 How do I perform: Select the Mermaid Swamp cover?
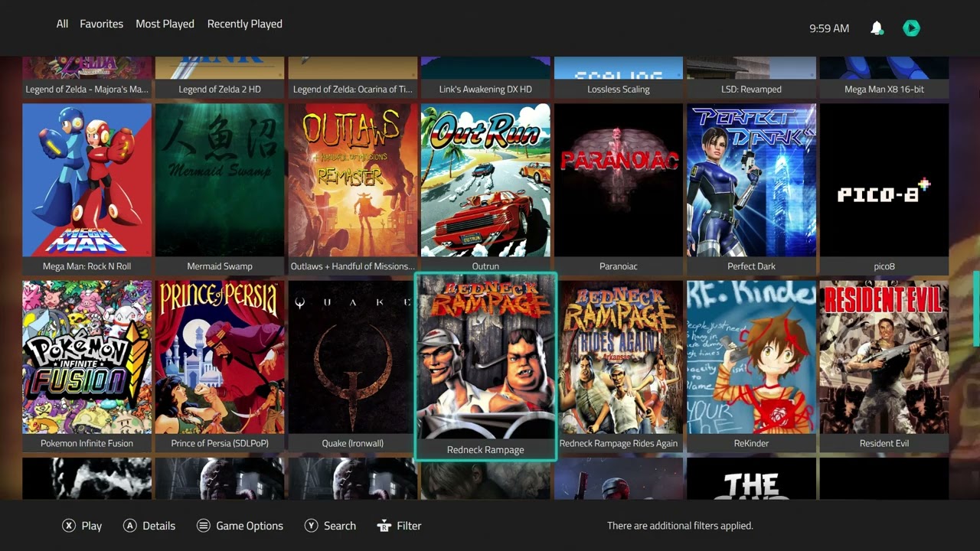[x=220, y=180]
